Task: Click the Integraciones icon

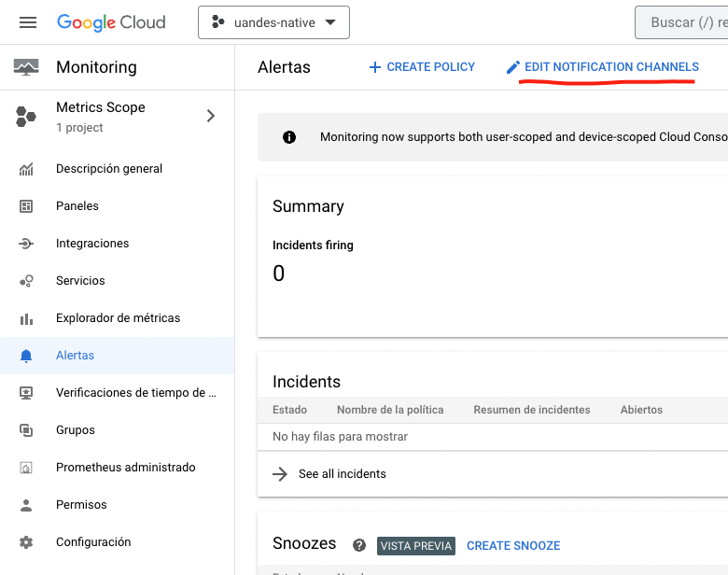Action: pyautogui.click(x=26, y=244)
